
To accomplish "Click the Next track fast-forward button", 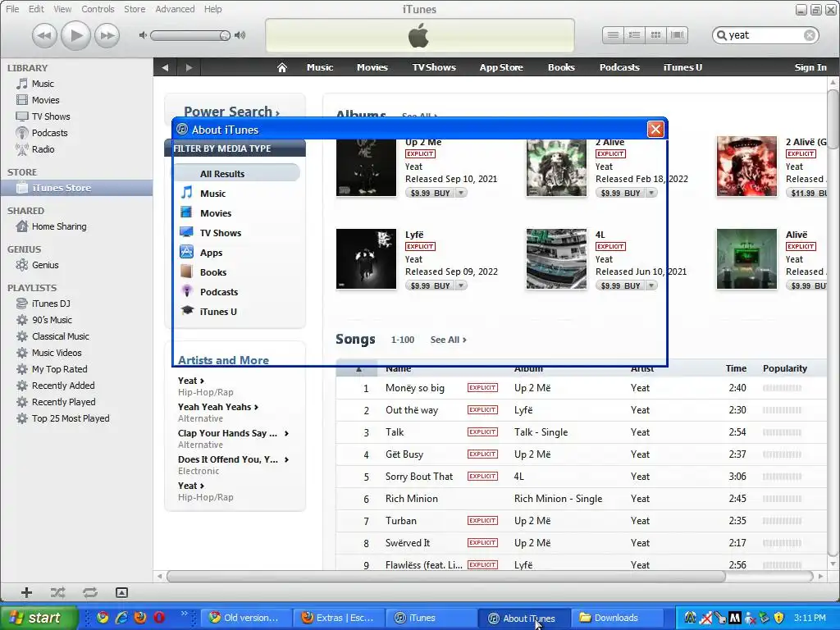I will [107, 35].
